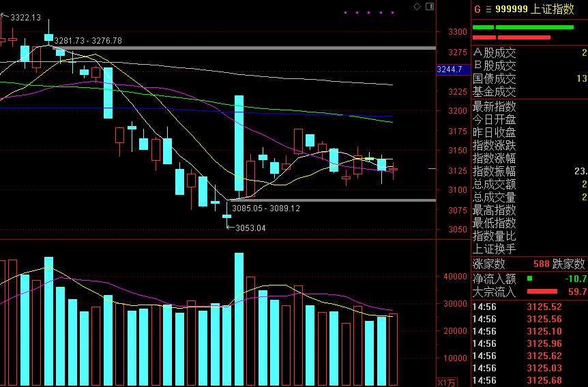588x387 pixels.
Task: Open the green list icon next to G
Action: point(488,10)
